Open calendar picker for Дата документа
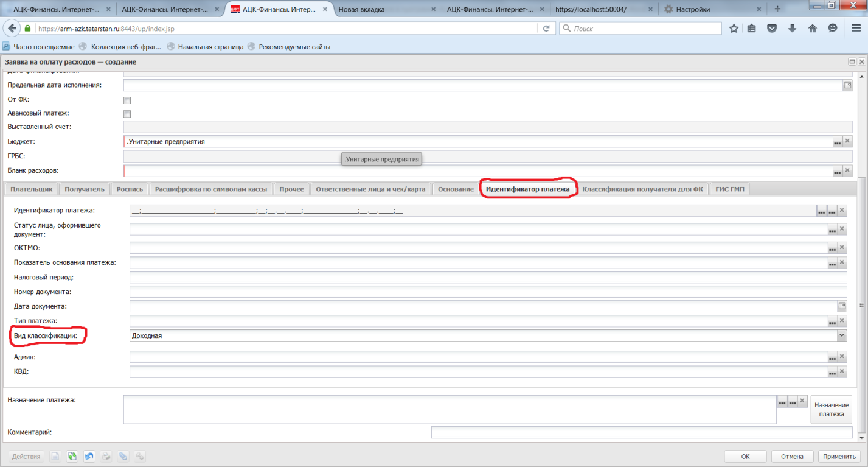Viewport: 868px width, 467px height. coord(842,306)
